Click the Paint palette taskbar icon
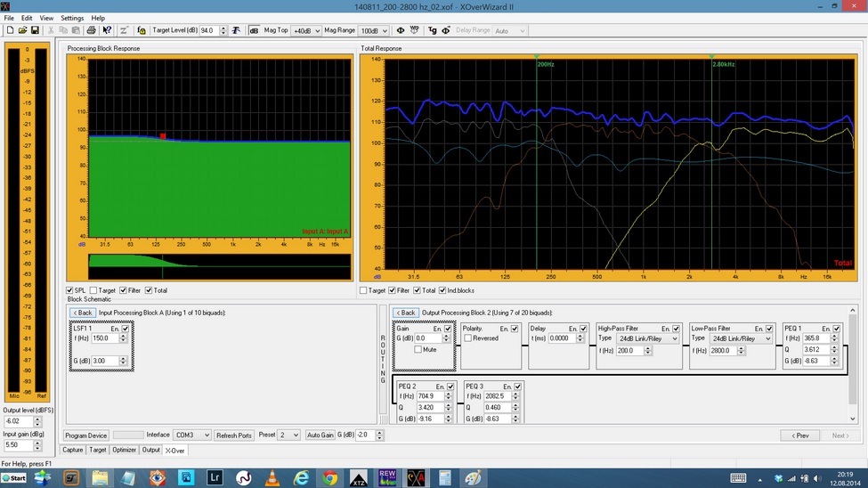 point(473,477)
